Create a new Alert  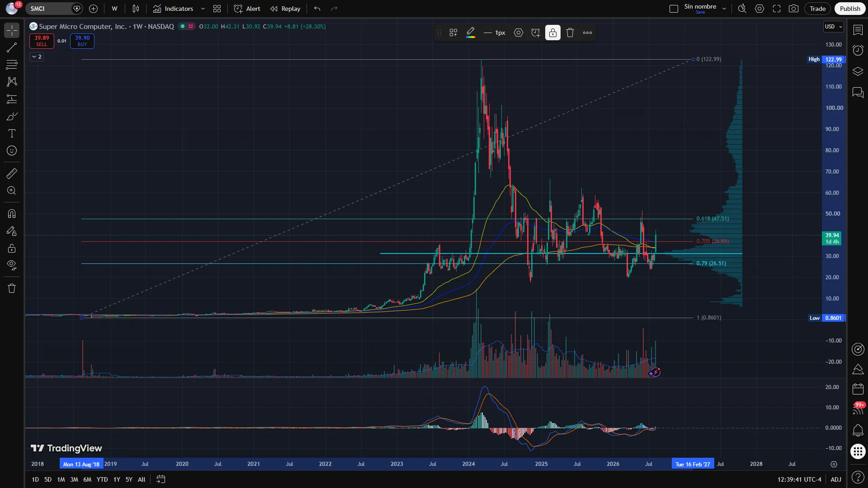point(247,9)
